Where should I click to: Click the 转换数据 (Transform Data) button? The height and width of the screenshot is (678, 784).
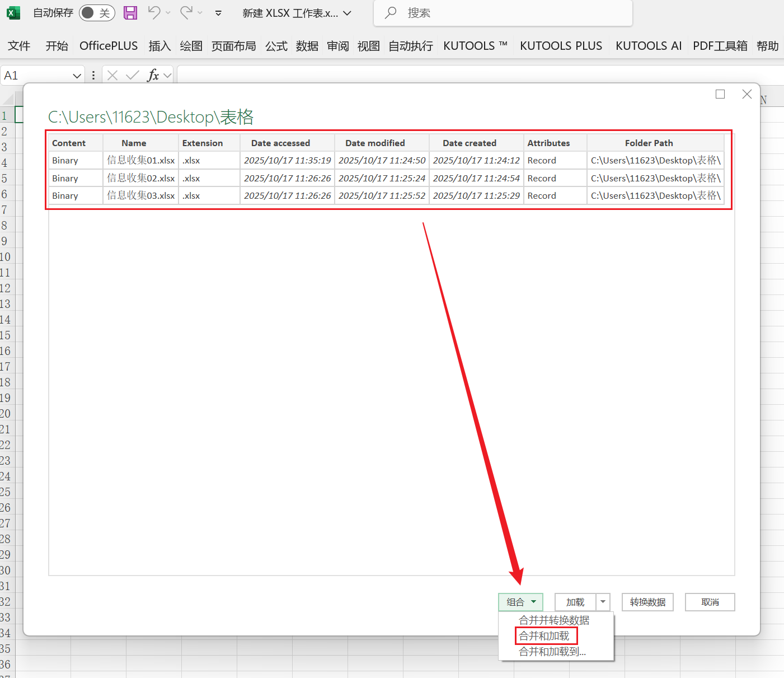tap(647, 602)
